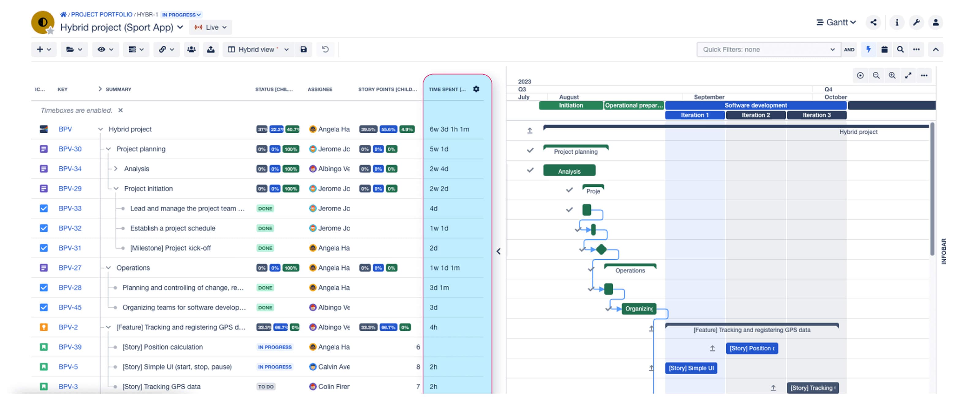The height and width of the screenshot is (401, 980).
Task: Click the undo icon in toolbar
Action: [x=325, y=49]
